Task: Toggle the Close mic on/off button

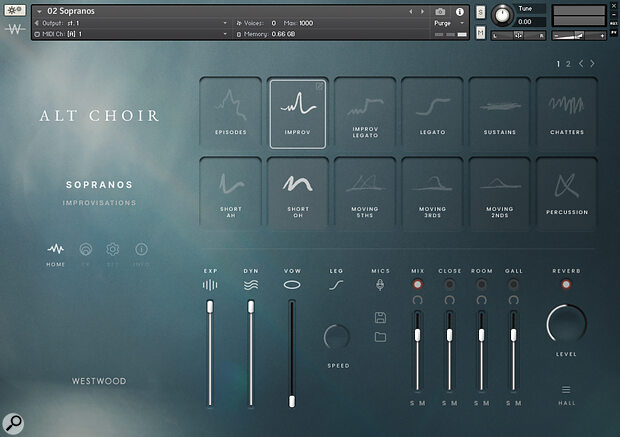Action: [x=450, y=285]
